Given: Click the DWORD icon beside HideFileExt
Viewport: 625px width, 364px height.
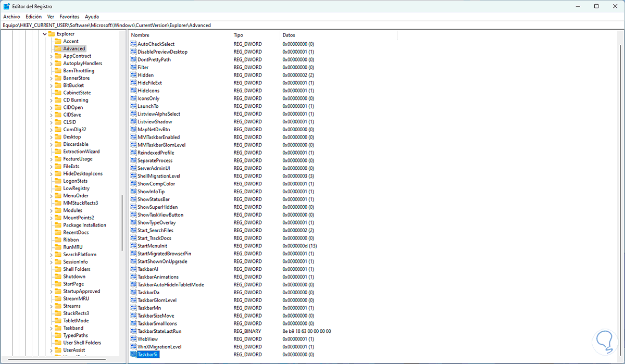Looking at the screenshot, I should (133, 83).
